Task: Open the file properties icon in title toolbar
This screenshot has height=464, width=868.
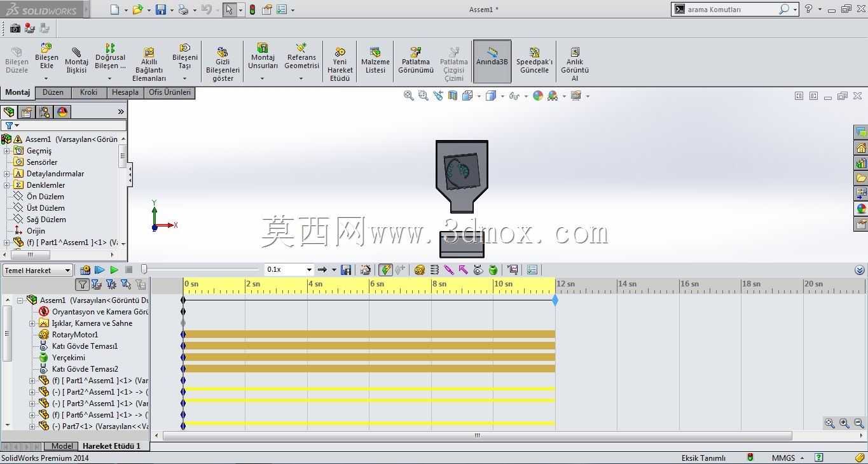Action: click(x=267, y=10)
